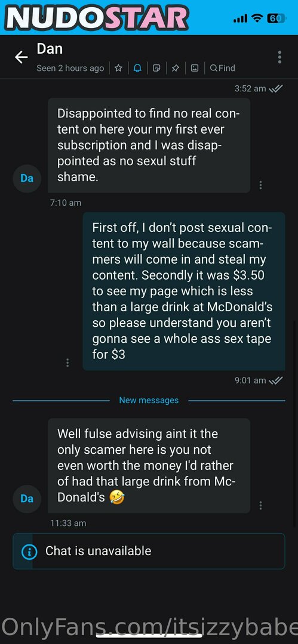Open options dots beside the 'Disappointed' message
This screenshot has height=644, width=298.
click(260, 185)
